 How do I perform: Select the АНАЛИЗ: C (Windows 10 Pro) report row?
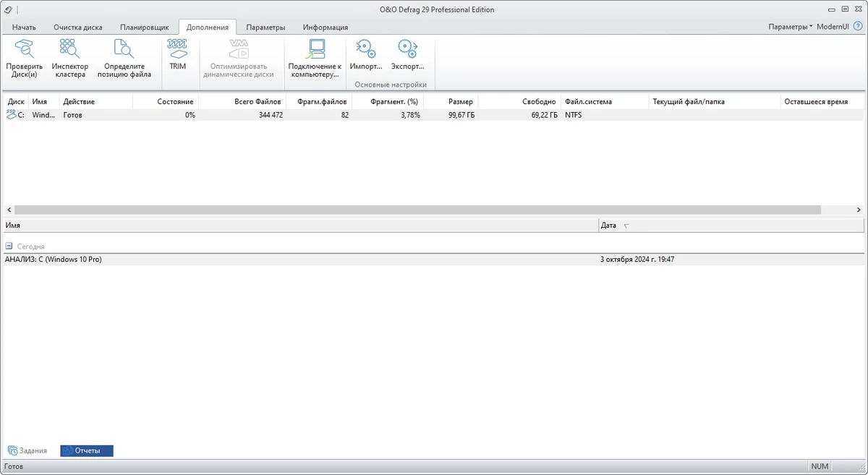coord(434,260)
